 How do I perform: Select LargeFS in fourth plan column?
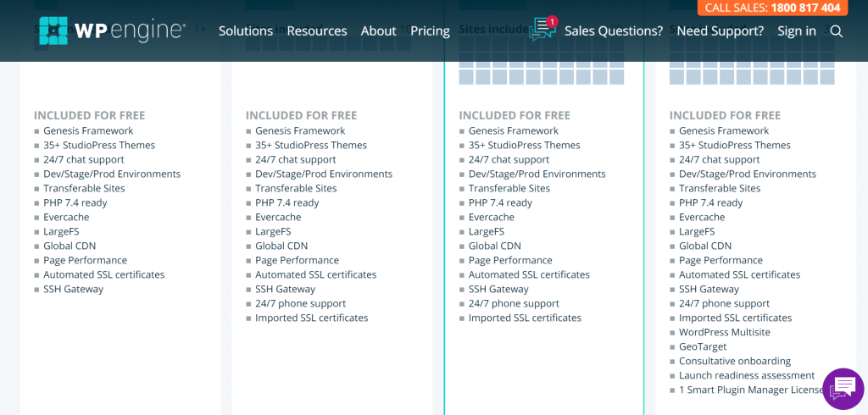[x=697, y=231]
